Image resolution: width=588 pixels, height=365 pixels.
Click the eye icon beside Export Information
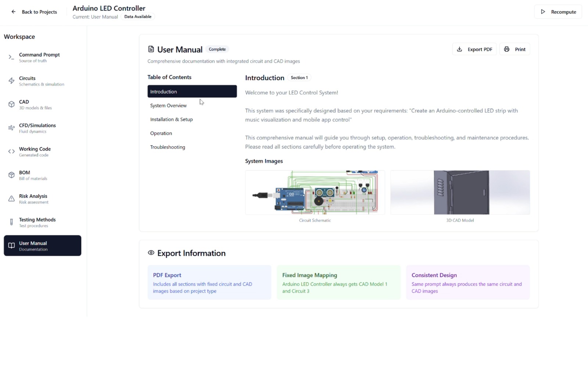click(151, 253)
